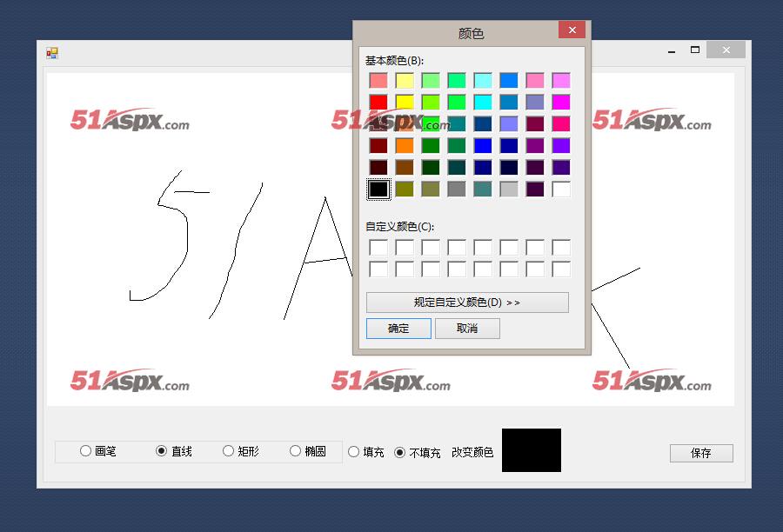Image resolution: width=783 pixels, height=532 pixels.
Task: Choose the bright magenta swatch
Action: 561,103
